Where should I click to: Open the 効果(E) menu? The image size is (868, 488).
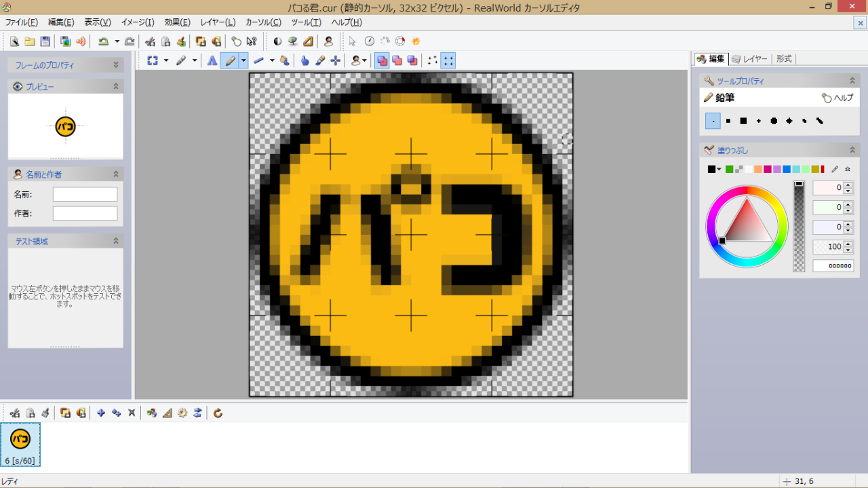[177, 22]
